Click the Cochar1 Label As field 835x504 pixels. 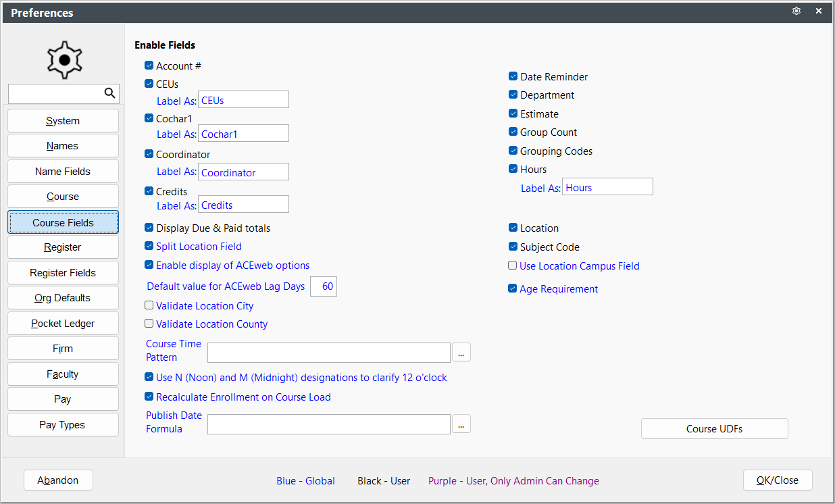(243, 134)
